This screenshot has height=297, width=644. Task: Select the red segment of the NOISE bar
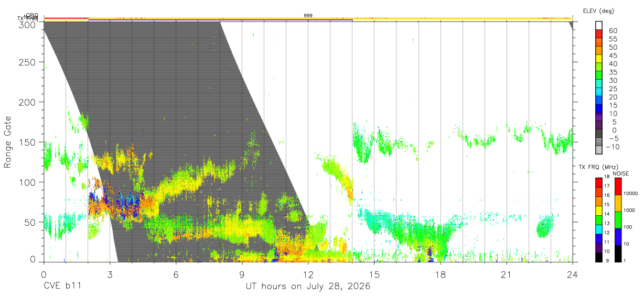[618, 186]
